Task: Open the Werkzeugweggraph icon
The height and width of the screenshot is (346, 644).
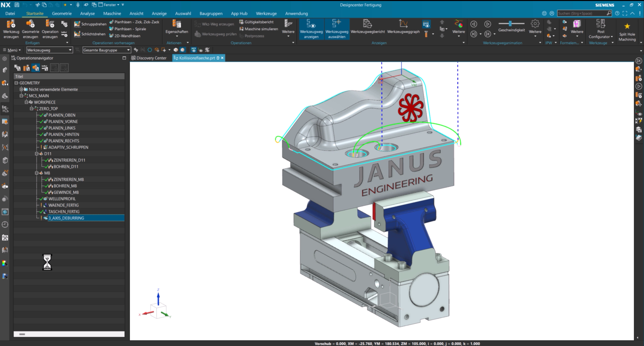Action: pyautogui.click(x=403, y=26)
